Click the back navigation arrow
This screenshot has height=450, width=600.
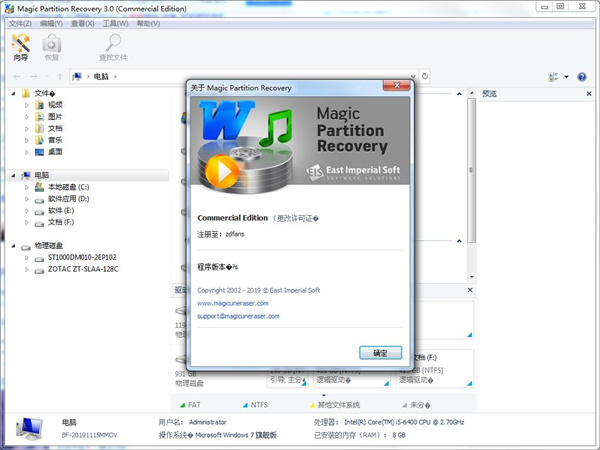coord(17,77)
